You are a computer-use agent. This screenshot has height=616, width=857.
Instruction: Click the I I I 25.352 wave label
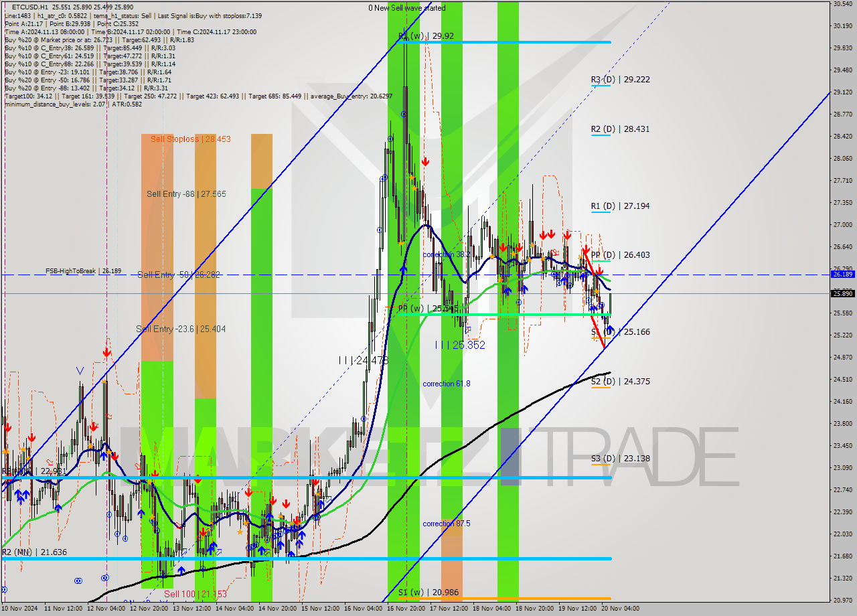pos(460,345)
